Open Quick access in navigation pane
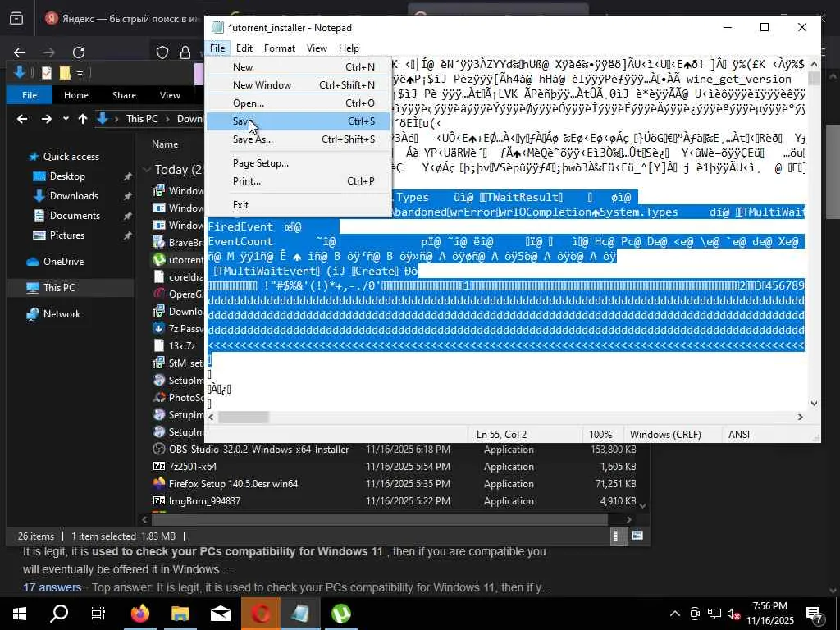This screenshot has width=840, height=630. 71,157
